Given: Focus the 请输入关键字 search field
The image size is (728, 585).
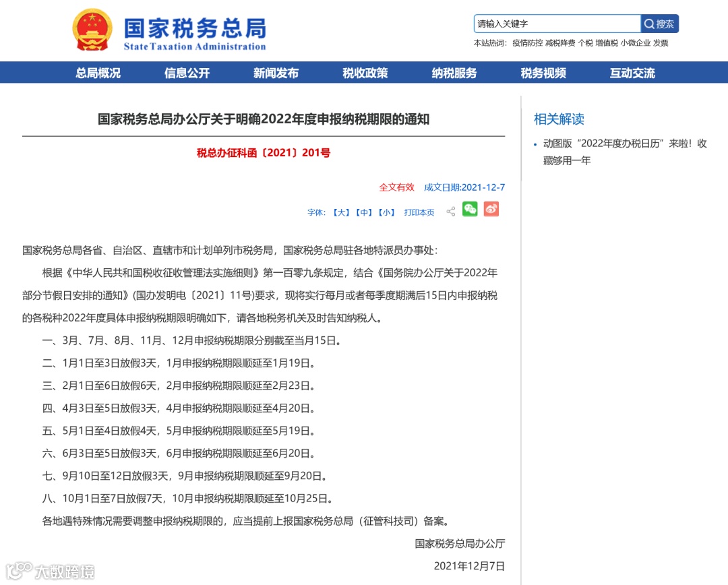Looking at the screenshot, I should tap(557, 24).
